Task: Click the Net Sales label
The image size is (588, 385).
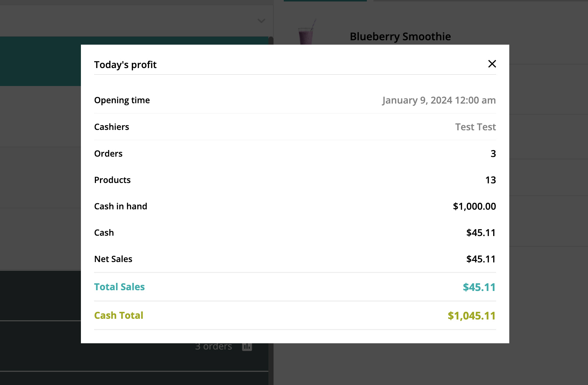Action: [x=113, y=259]
